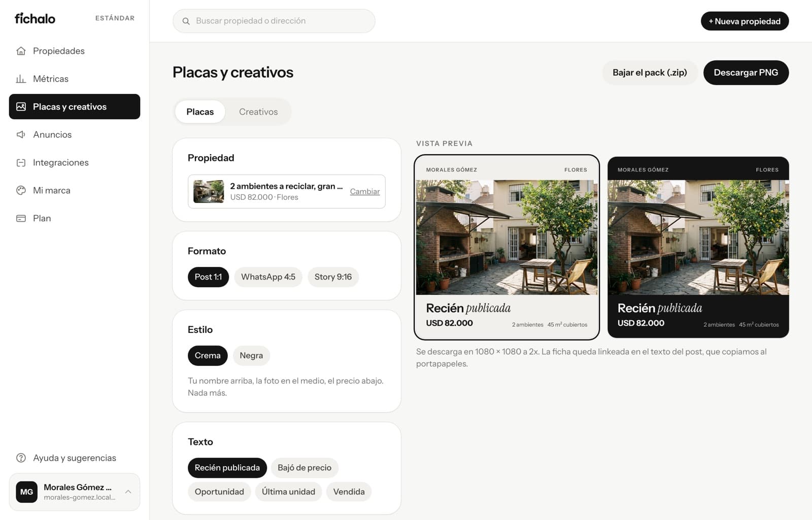The width and height of the screenshot is (812, 520).
Task: Click Descargar PNG button
Action: pyautogui.click(x=746, y=73)
